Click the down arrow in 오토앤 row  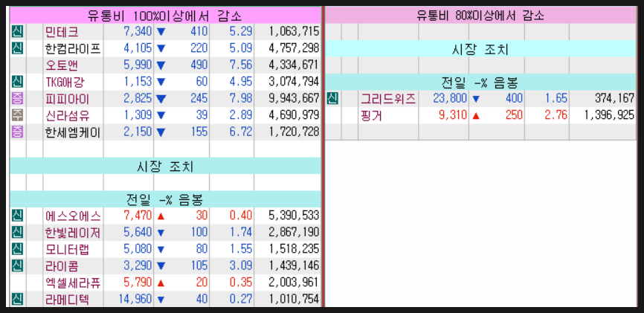pos(161,65)
